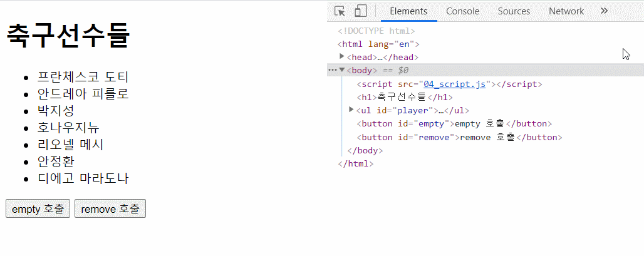Viewport: 644px width, 256px height.
Task: Select the html lang="en" line
Action: 378,44
